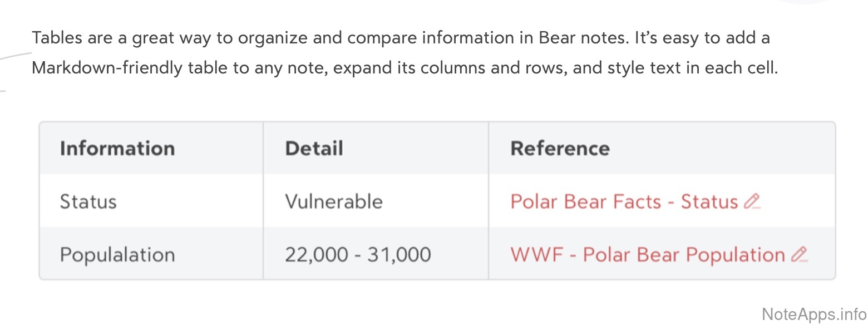Viewport: 868px width, 325px height.
Task: Open the Polar Bear Facts - Status link
Action: tap(624, 201)
